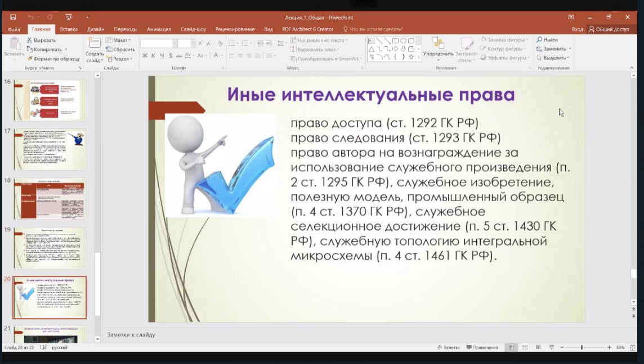The image size is (644, 364).
Task: Collapse the ribbon with chevron arrow
Action: tap(632, 68)
